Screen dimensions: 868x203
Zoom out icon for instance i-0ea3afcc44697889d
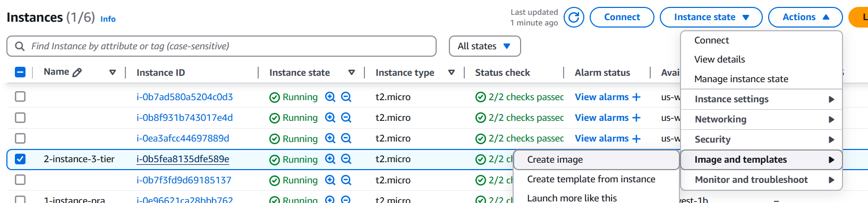click(x=346, y=138)
